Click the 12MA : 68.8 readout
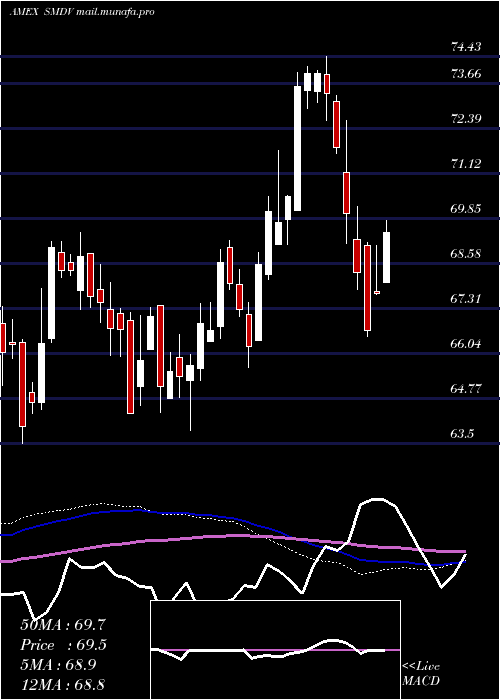The width and height of the screenshot is (500, 700). point(63,684)
